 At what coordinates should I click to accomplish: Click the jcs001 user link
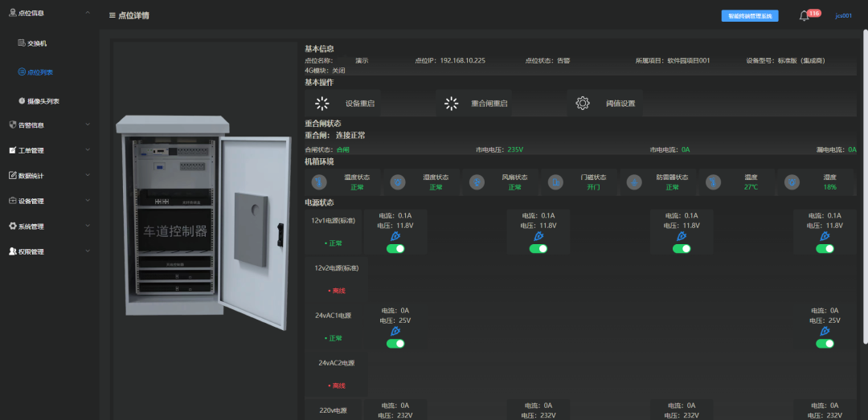click(843, 16)
